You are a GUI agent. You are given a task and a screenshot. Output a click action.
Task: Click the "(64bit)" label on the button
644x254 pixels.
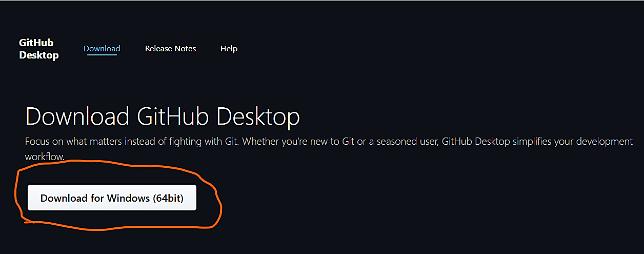point(168,198)
